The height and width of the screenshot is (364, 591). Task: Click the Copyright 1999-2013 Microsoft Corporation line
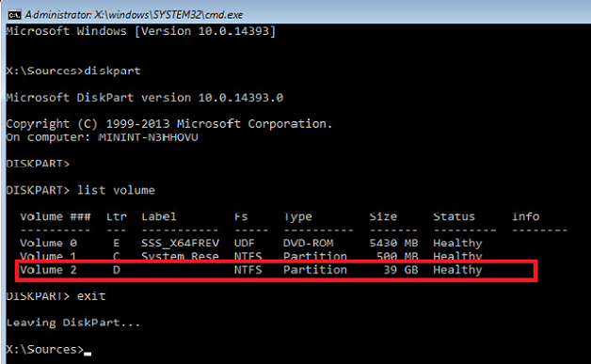[169, 124]
